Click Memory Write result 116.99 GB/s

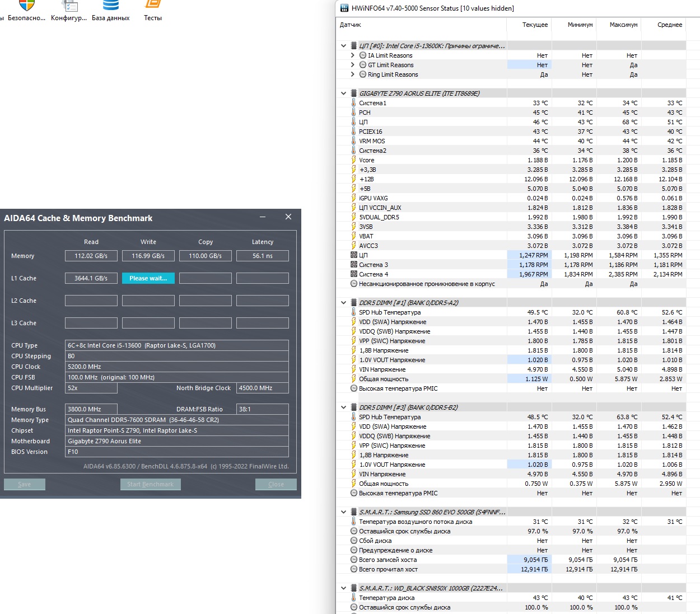click(x=148, y=256)
